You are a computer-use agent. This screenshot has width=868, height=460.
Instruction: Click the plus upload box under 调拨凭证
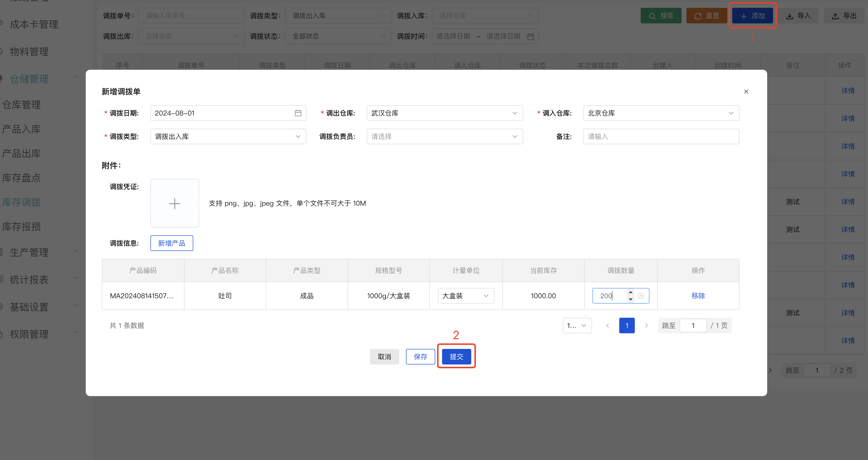(175, 203)
